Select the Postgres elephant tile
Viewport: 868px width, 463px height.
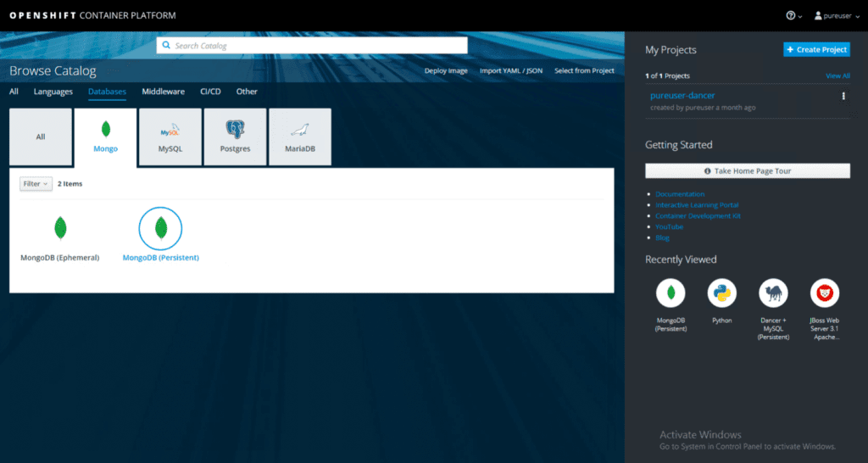236,137
